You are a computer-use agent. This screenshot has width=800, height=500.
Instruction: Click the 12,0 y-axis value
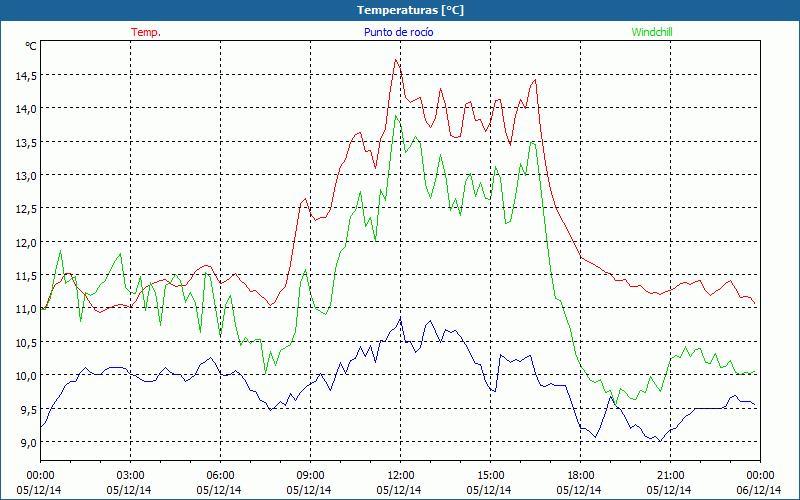tap(26, 243)
